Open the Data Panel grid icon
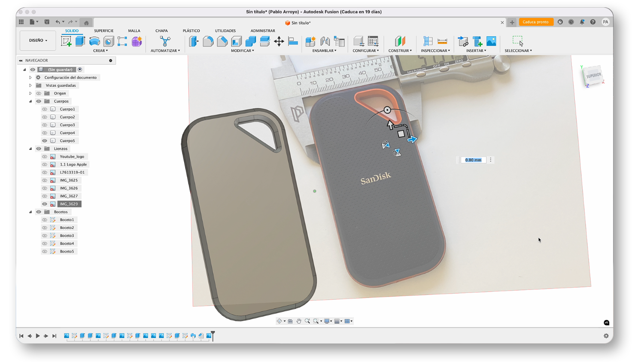This screenshot has height=362, width=644. [21, 22]
